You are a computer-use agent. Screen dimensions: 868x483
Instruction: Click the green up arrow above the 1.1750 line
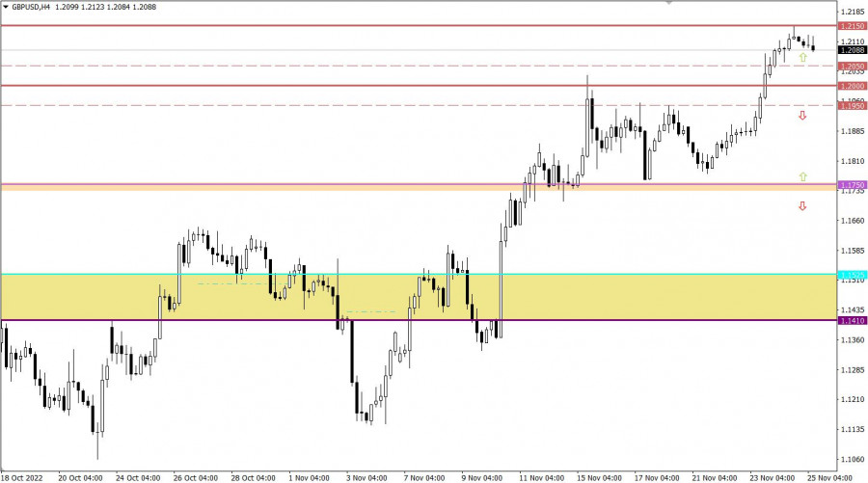[802, 176]
